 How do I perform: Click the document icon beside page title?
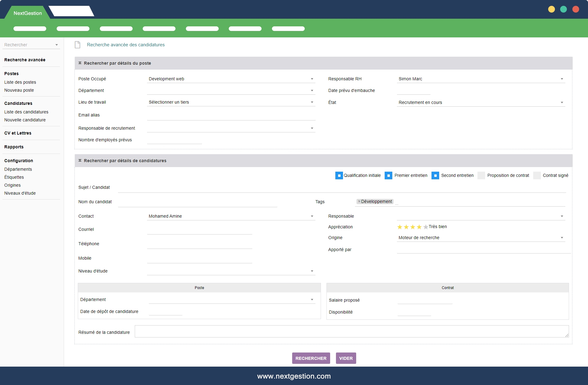tap(77, 45)
